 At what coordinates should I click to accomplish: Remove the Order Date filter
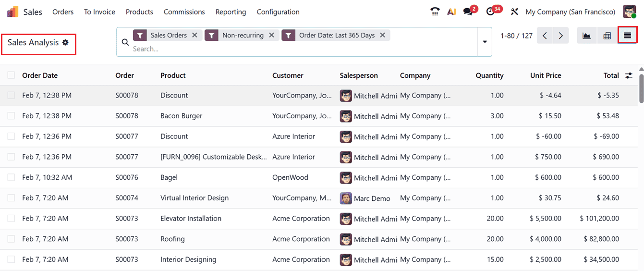point(382,35)
